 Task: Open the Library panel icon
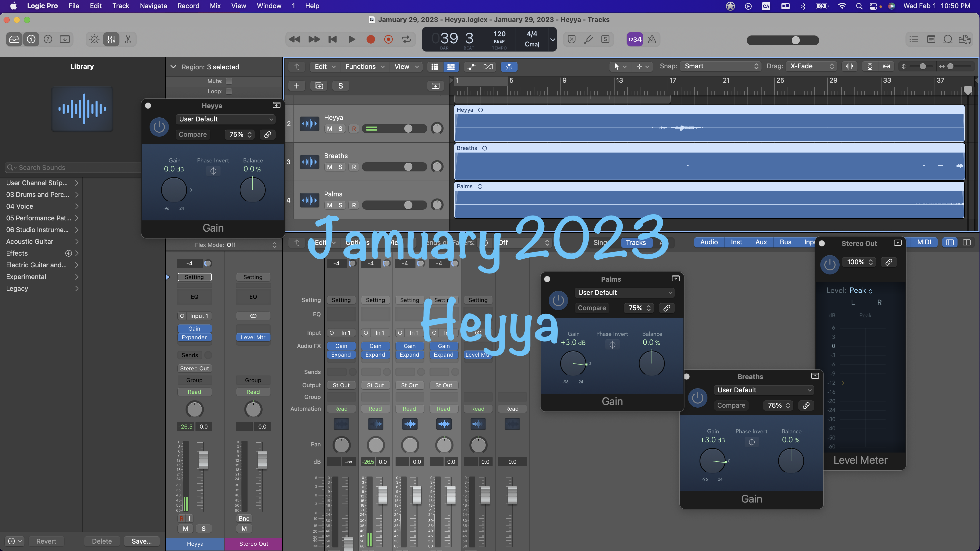tap(15, 39)
